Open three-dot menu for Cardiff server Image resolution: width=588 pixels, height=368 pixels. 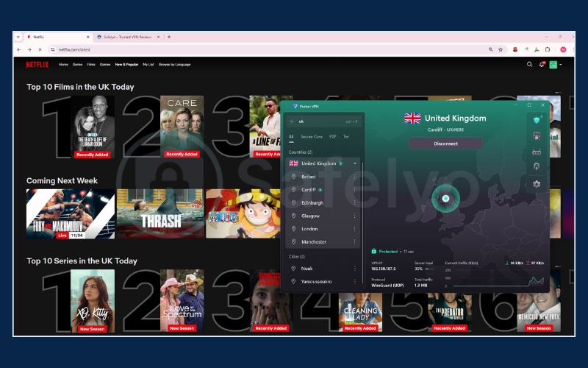point(354,190)
